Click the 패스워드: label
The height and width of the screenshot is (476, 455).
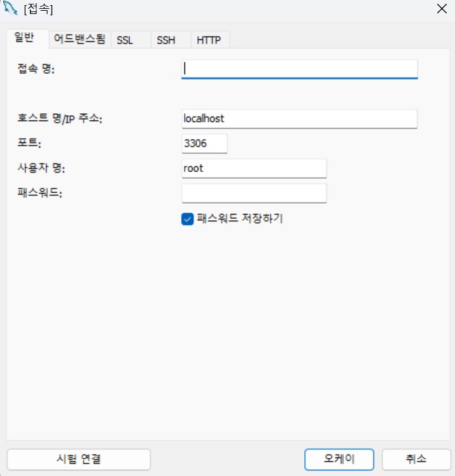tap(39, 193)
